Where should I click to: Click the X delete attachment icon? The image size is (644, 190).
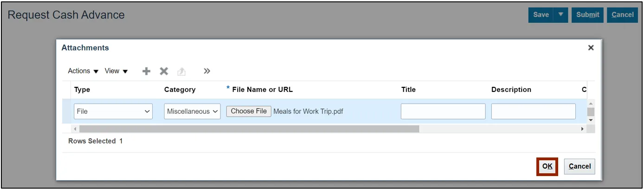(164, 71)
